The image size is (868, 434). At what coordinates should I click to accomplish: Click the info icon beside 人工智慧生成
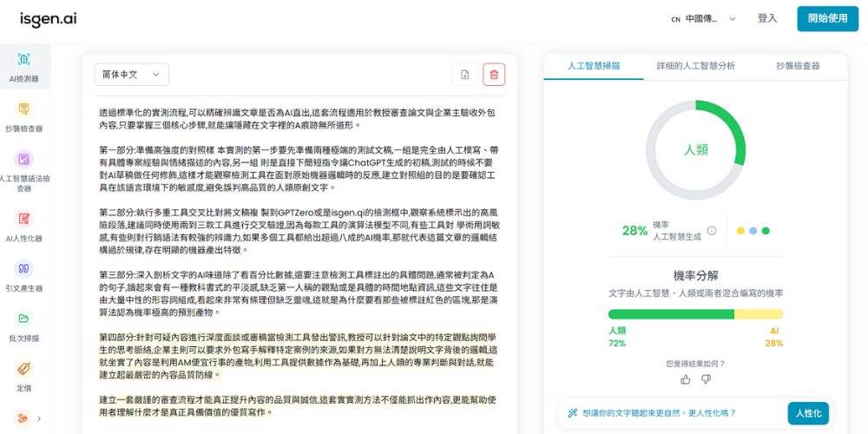pos(712,231)
